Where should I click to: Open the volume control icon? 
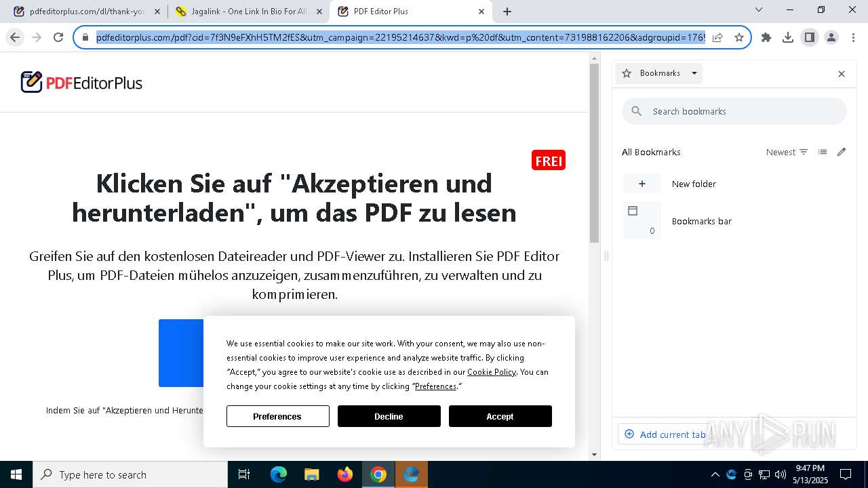(780, 474)
